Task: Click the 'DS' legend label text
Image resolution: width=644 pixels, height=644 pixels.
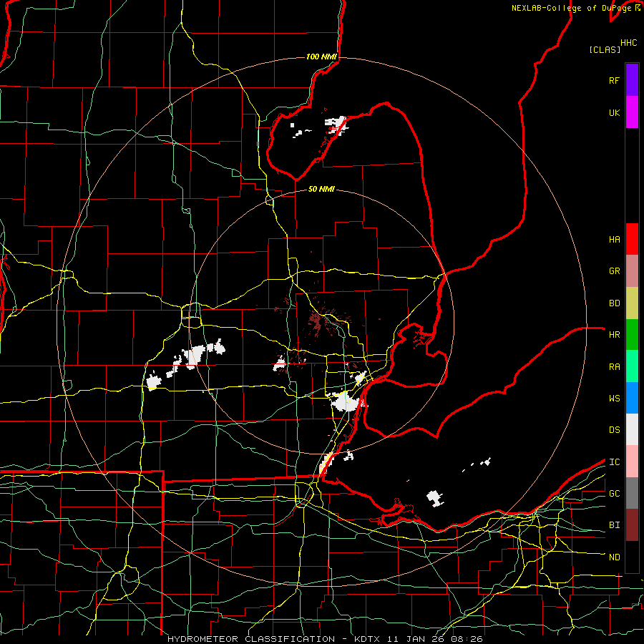Action: (614, 430)
